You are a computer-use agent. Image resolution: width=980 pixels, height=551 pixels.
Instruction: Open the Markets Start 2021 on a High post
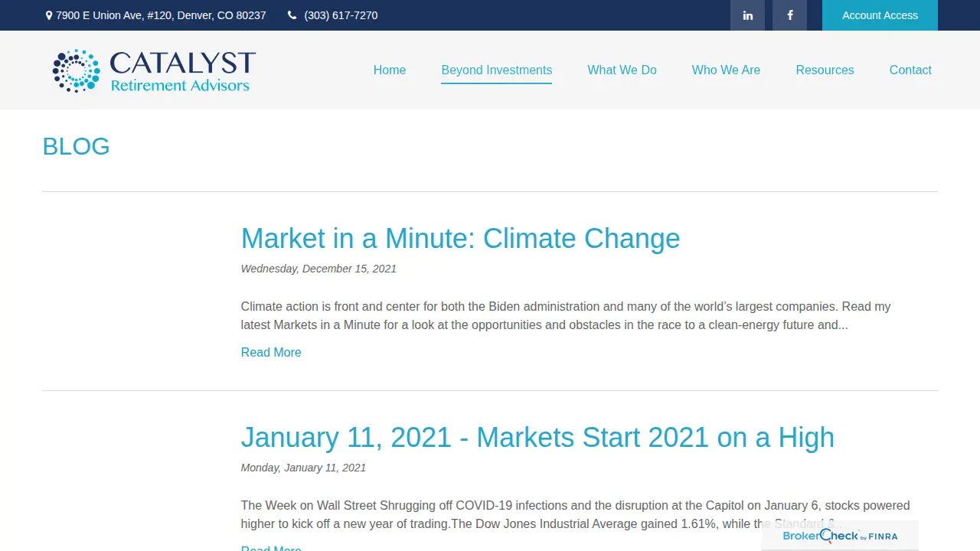point(537,437)
